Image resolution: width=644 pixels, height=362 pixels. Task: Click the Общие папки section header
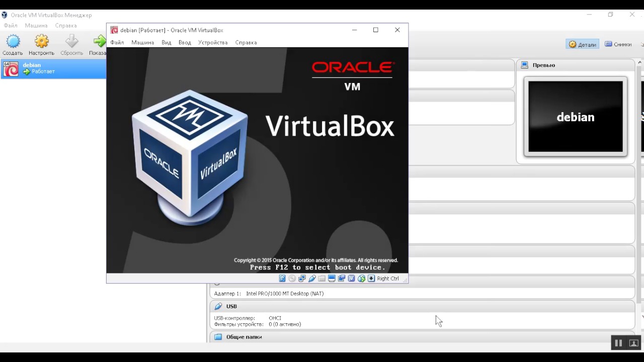[x=423, y=337]
